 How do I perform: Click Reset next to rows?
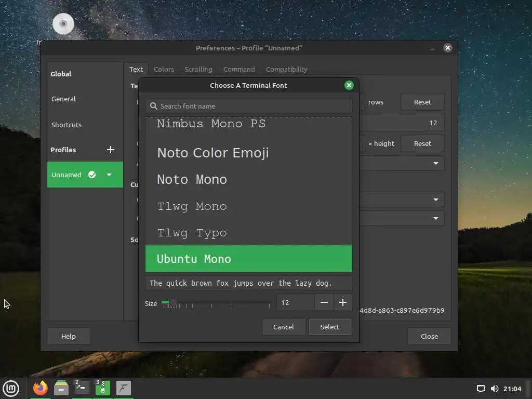(422, 102)
